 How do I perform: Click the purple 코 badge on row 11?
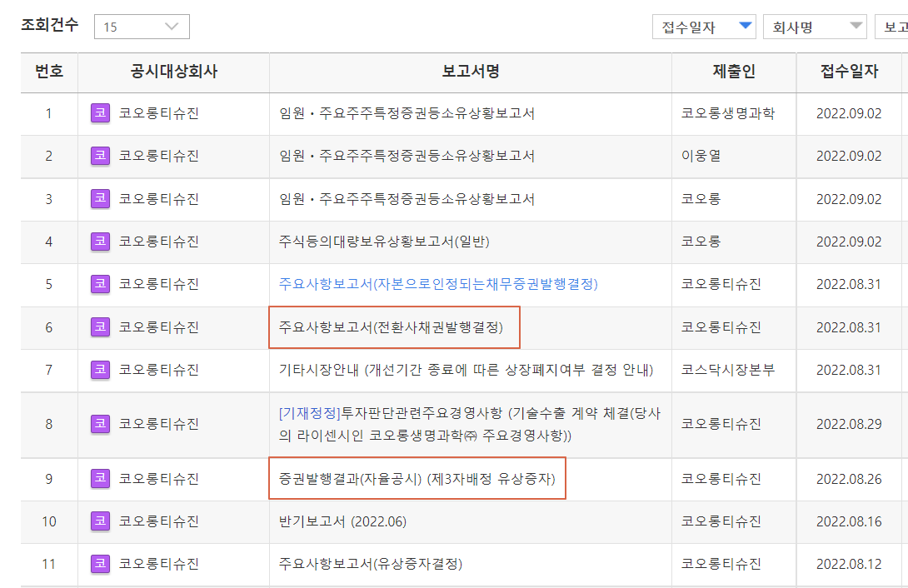click(99, 564)
